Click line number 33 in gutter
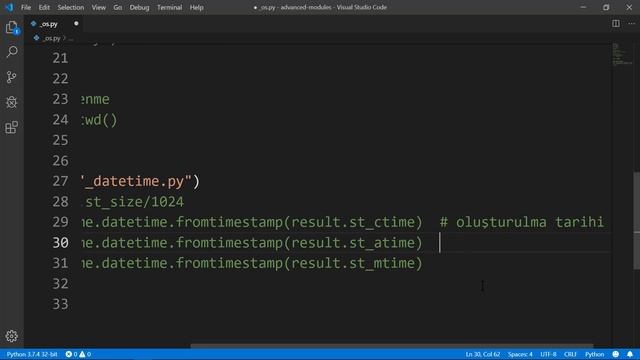 click(x=60, y=304)
